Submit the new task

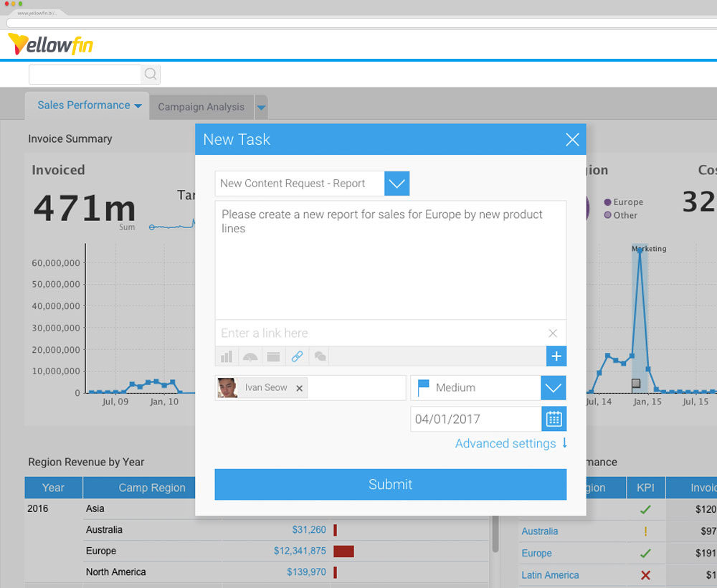pos(390,484)
